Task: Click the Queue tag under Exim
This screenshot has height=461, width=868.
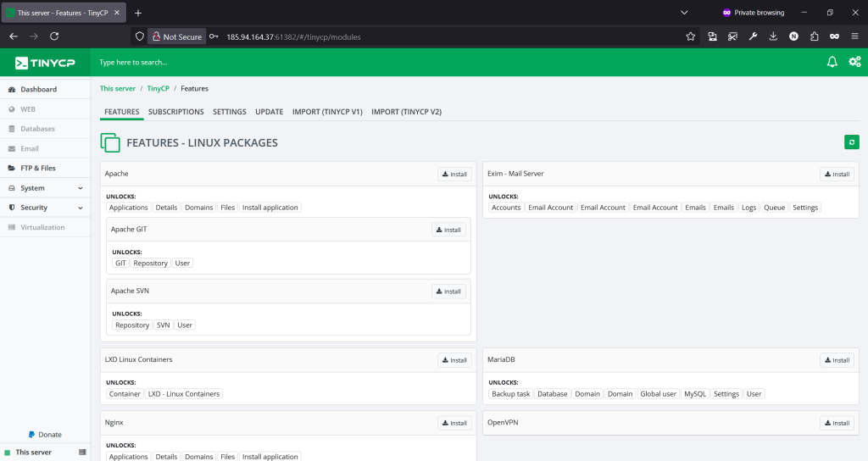Action: (x=775, y=208)
